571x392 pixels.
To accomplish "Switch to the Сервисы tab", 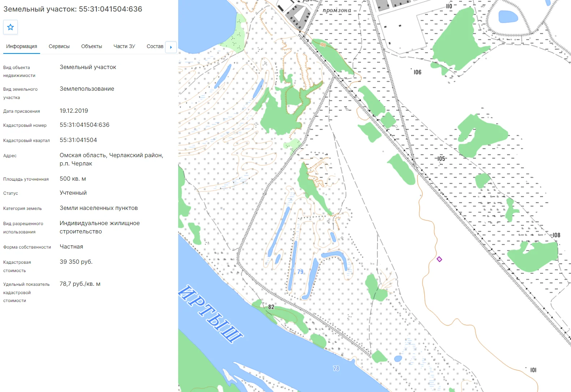I will (x=59, y=46).
